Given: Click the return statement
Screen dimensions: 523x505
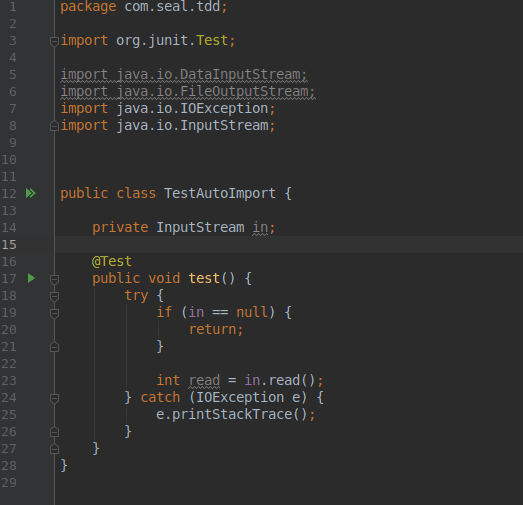Looking at the screenshot, I should click(x=216, y=330).
